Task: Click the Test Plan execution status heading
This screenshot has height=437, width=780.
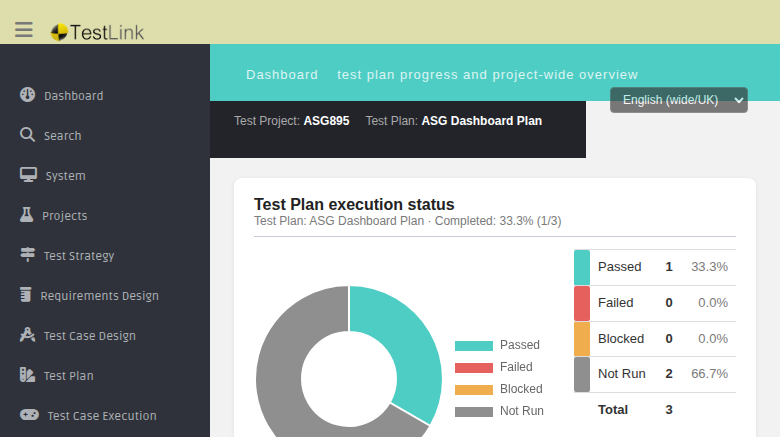Action: (354, 205)
